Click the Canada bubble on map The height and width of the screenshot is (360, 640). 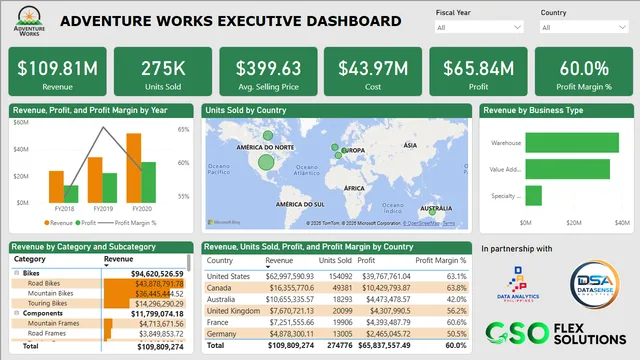(268, 136)
